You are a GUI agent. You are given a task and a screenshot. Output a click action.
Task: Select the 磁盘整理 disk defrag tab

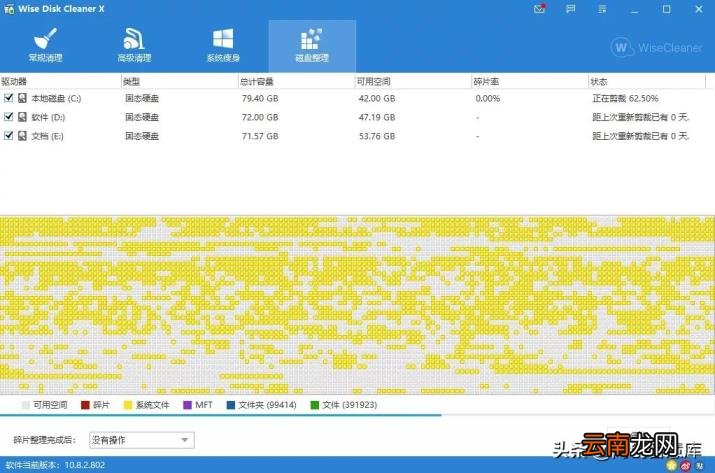(312, 46)
